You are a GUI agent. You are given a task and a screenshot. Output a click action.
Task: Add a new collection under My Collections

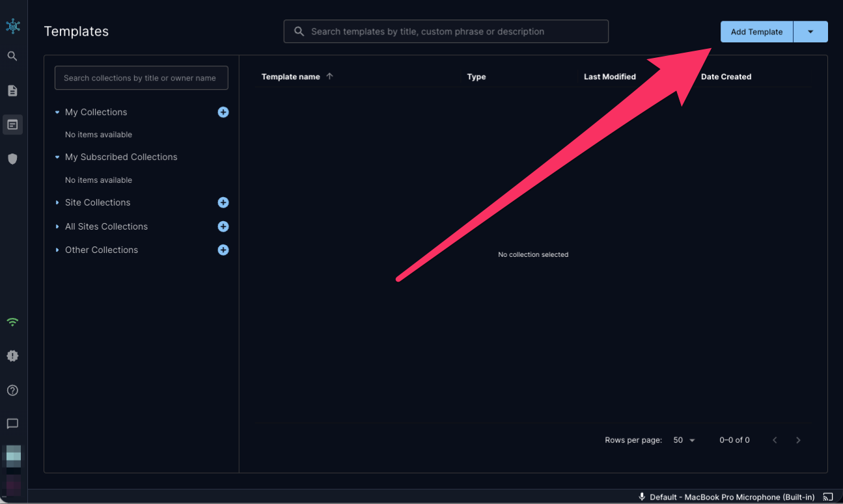point(223,113)
